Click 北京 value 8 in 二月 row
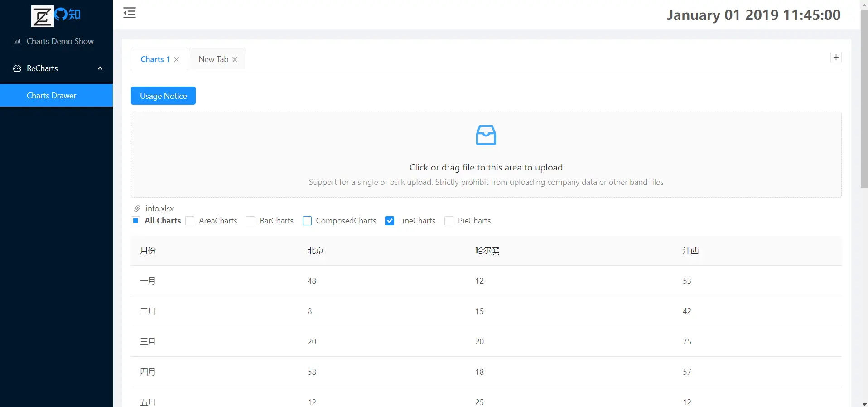 click(310, 311)
